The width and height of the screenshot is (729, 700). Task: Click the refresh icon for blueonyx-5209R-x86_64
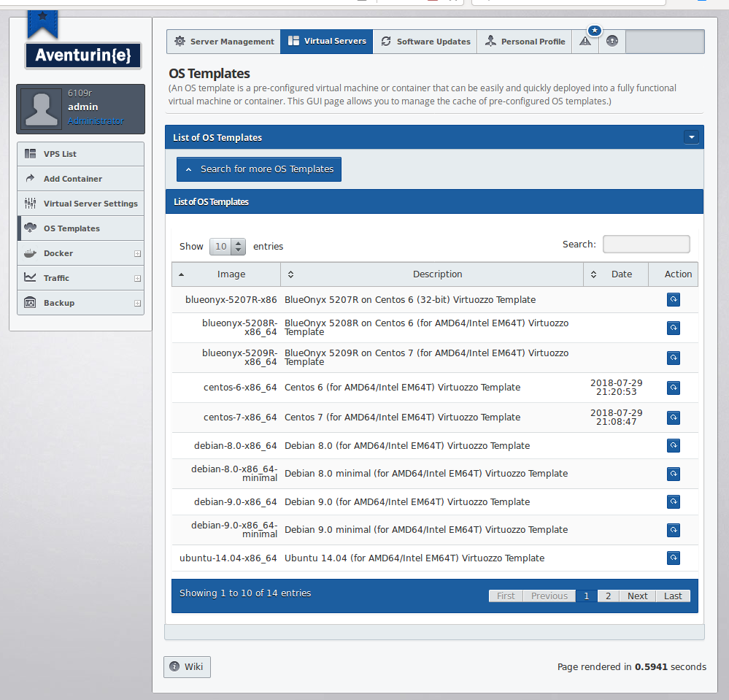coord(674,358)
